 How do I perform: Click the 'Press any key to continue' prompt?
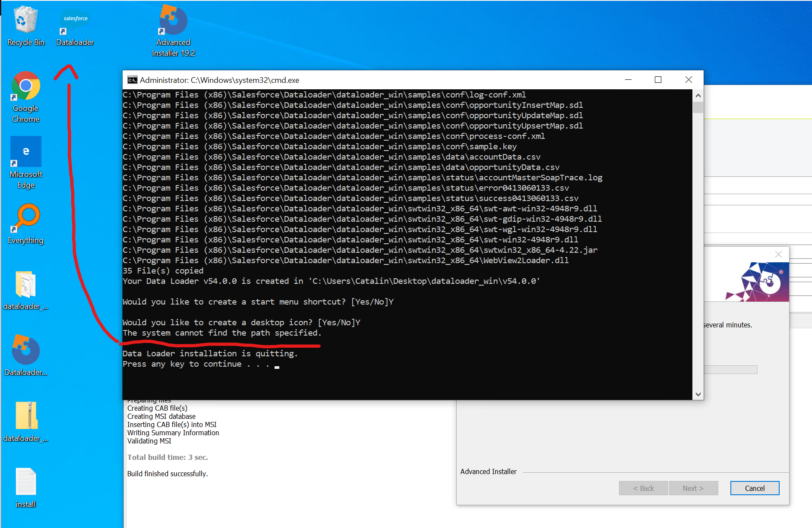click(196, 364)
